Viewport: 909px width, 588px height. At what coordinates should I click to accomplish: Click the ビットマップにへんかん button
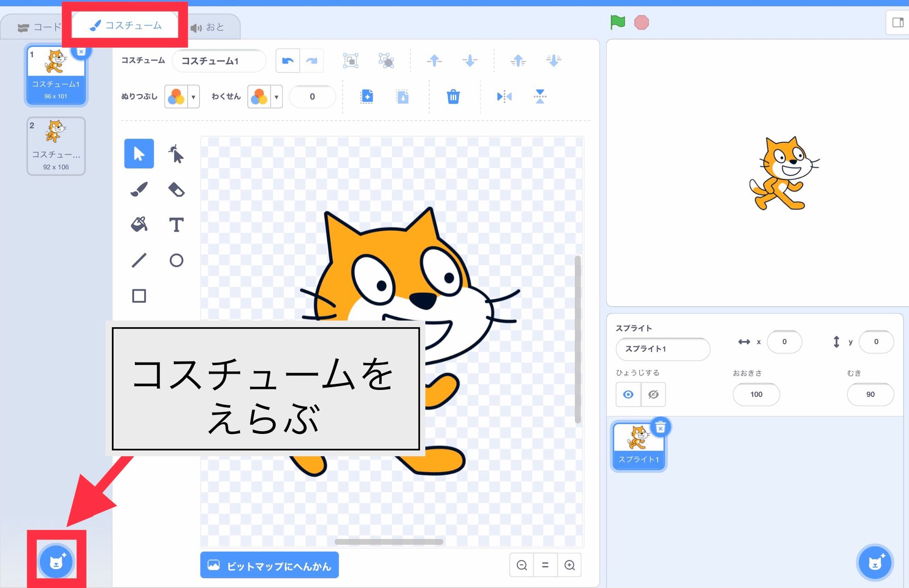[x=269, y=565]
